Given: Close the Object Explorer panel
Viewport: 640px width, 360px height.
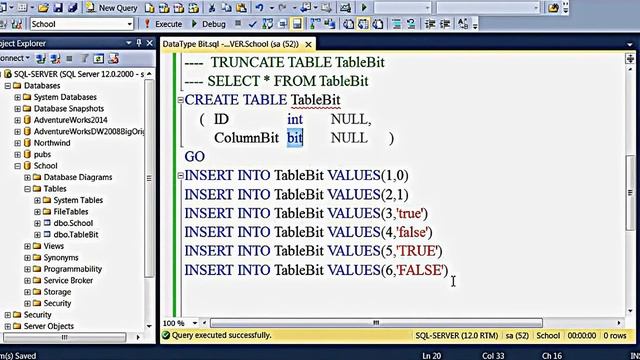Looking at the screenshot, I should pyautogui.click(x=150, y=43).
